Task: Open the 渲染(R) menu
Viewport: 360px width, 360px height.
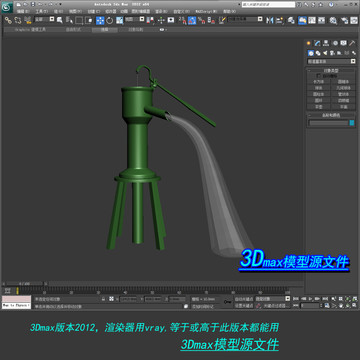Action: click(x=162, y=11)
